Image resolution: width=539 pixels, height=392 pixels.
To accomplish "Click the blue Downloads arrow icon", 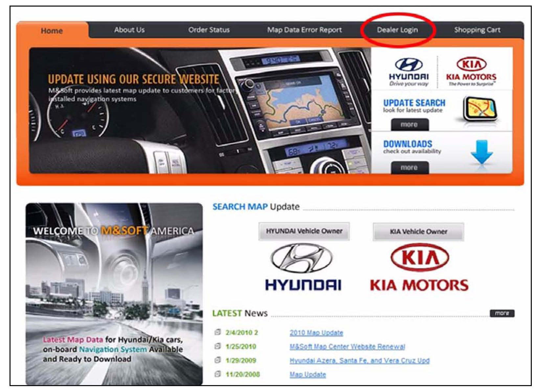I will [481, 152].
